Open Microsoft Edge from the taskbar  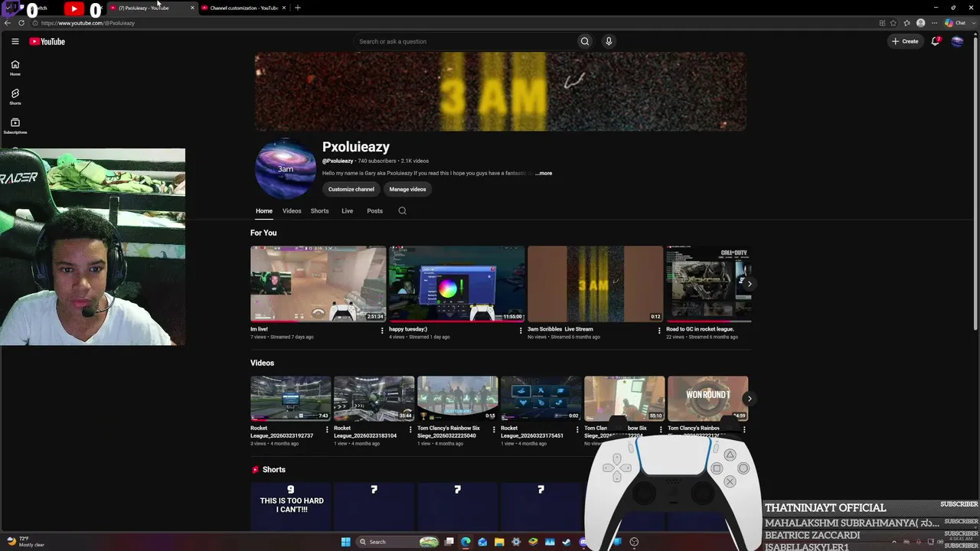[465, 542]
